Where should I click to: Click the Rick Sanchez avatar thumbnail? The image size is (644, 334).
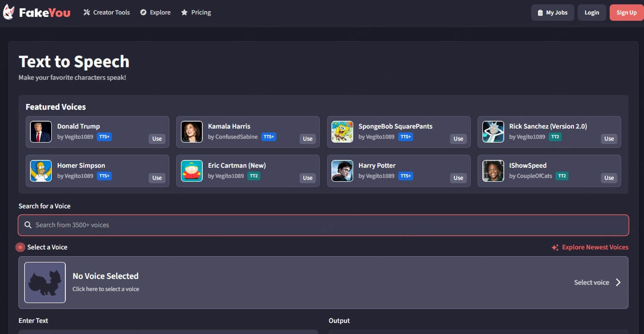[493, 131]
